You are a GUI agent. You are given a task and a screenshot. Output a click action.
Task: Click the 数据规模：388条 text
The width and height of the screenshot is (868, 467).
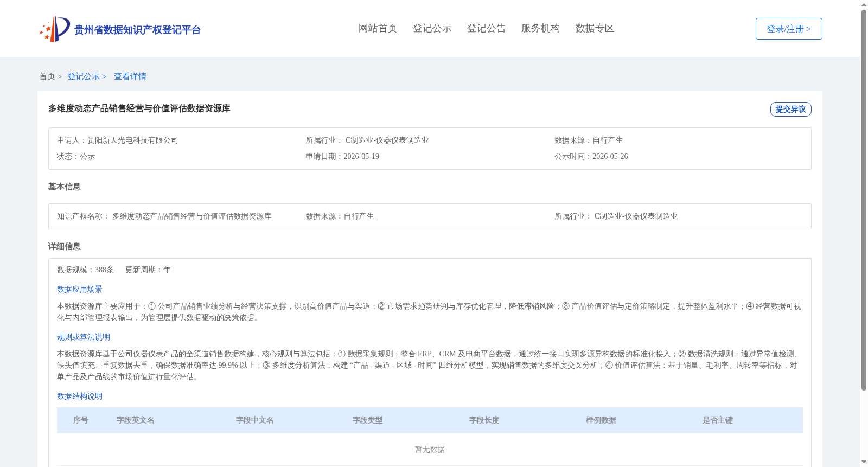[x=85, y=270]
